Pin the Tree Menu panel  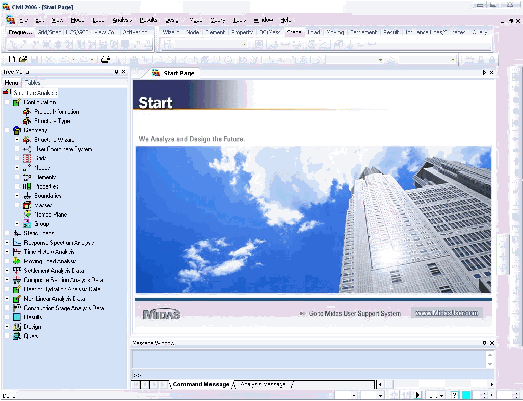click(116, 72)
